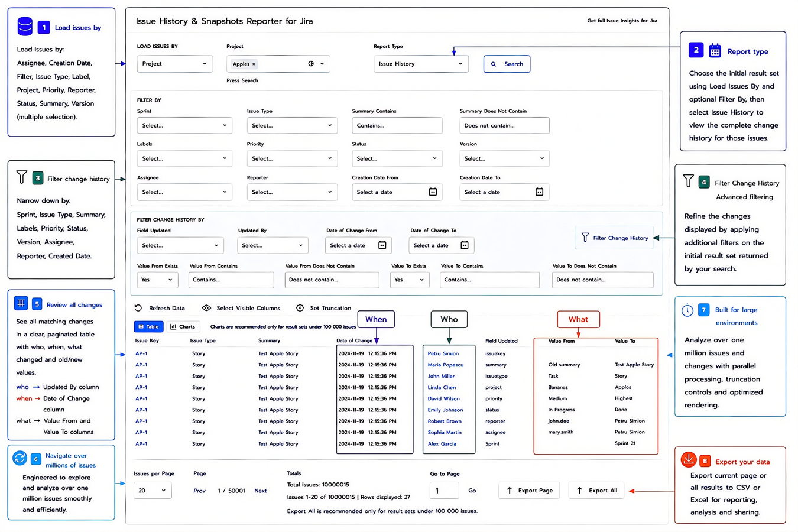
Task: Click the Sprint 21 value cell
Action: pos(625,443)
